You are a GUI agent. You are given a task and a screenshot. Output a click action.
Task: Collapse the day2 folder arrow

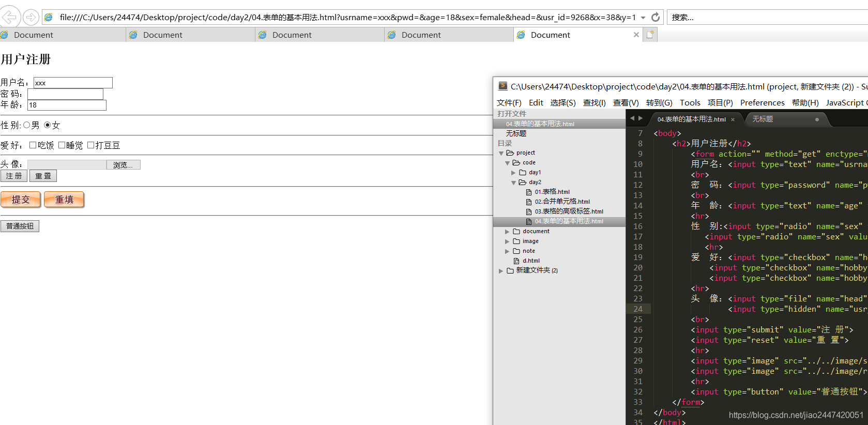point(513,183)
